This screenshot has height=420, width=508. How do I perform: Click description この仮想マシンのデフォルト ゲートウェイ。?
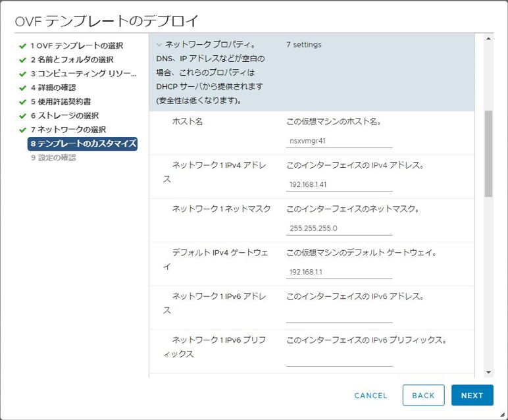pyautogui.click(x=361, y=253)
